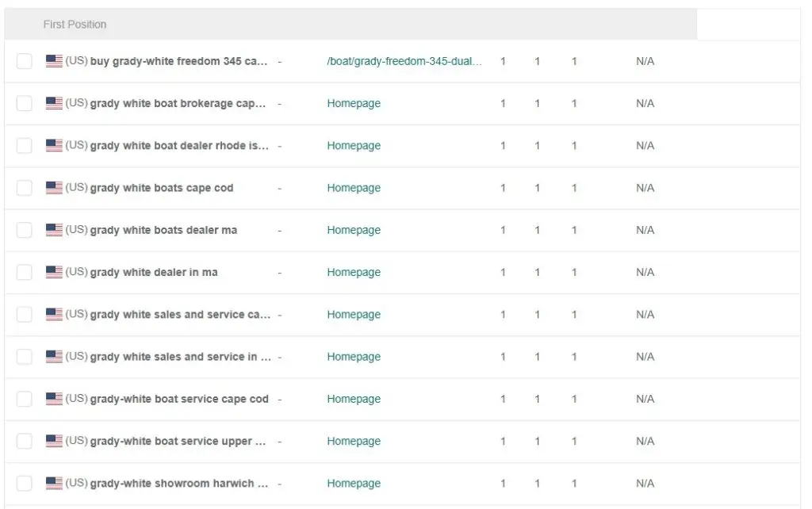Visit Homepage link for grady white sales and service ca…

pos(354,314)
